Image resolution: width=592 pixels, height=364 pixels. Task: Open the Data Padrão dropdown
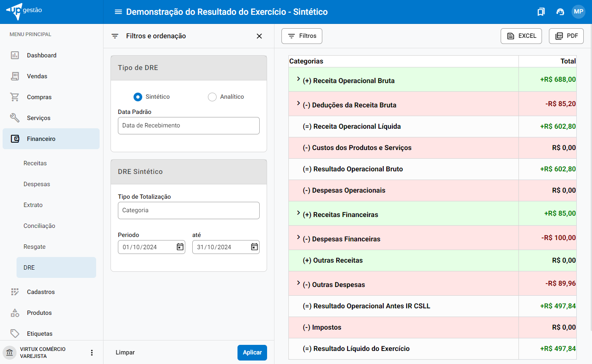(188, 126)
